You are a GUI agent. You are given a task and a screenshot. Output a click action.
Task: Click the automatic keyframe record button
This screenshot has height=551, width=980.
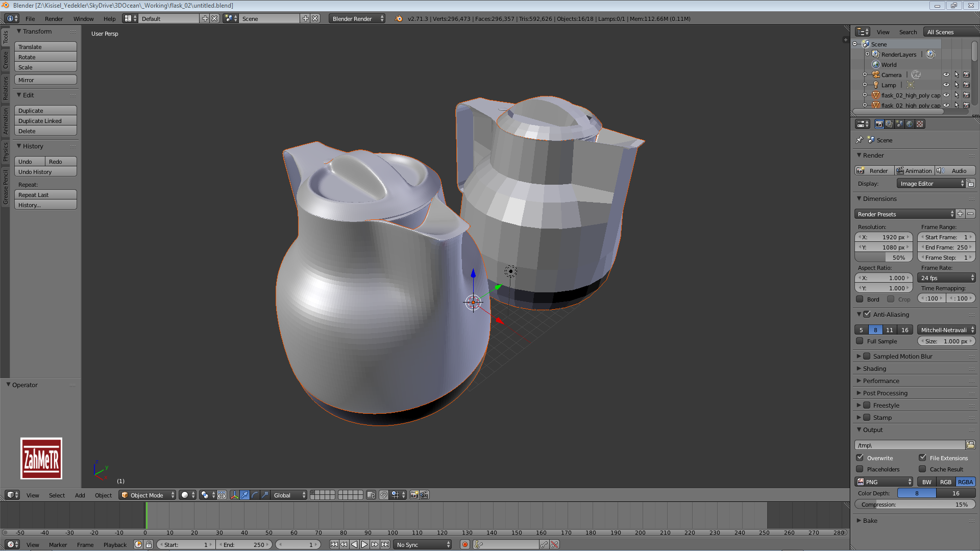[464, 544]
